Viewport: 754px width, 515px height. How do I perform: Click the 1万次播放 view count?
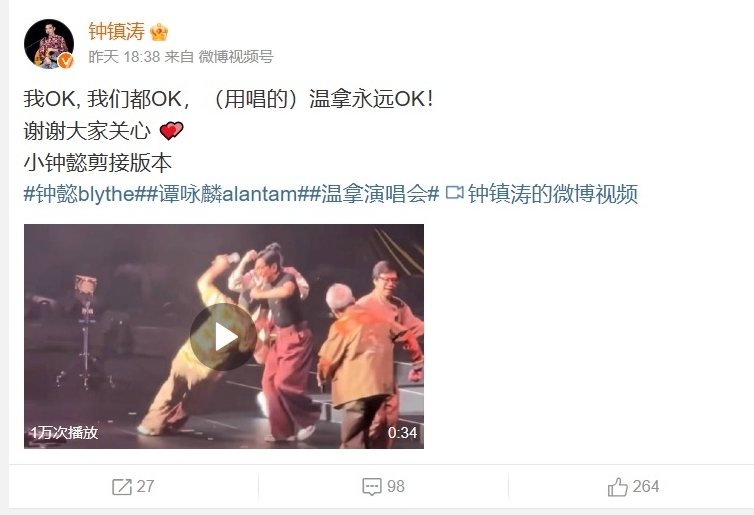(64, 433)
